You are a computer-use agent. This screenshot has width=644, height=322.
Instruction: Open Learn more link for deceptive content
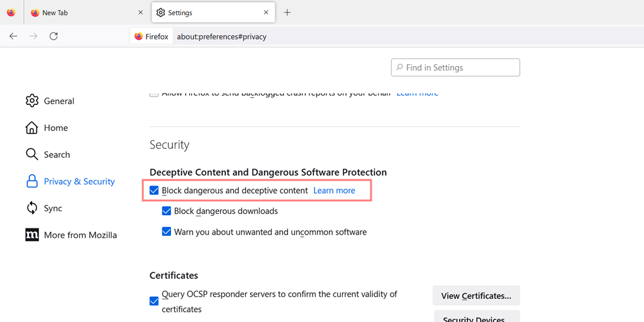[x=335, y=191]
